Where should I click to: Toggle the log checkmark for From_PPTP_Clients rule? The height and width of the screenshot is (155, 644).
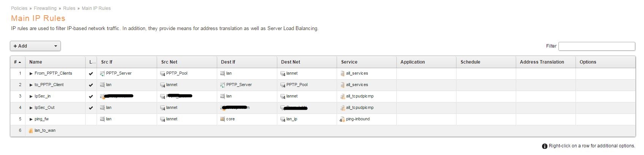coord(91,74)
